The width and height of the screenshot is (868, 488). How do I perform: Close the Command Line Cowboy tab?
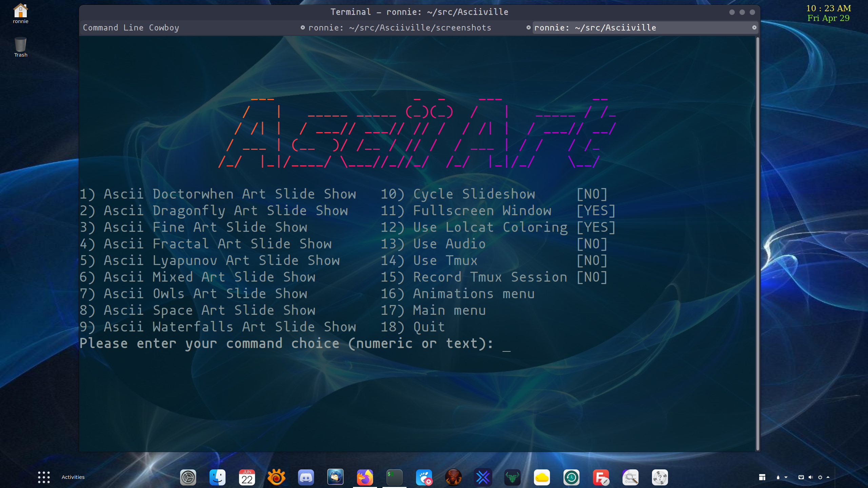pos(302,27)
